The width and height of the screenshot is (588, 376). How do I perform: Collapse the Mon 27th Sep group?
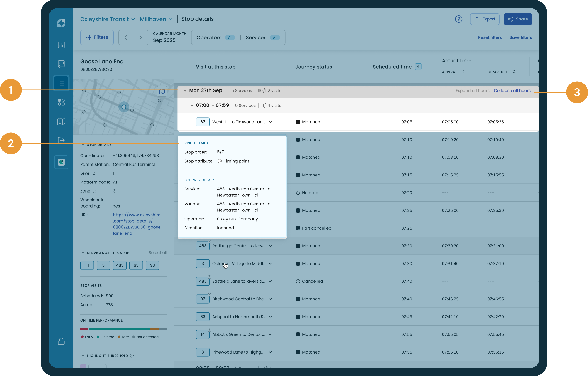click(185, 91)
